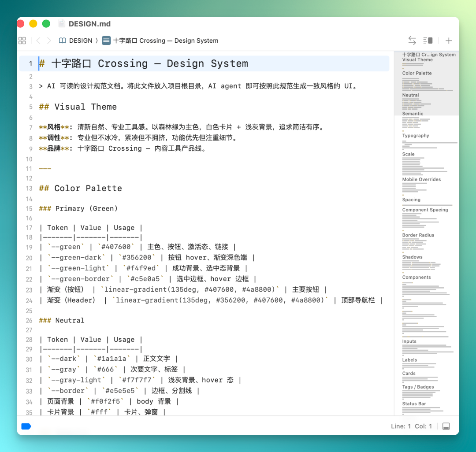Select Components section in minimap
476x452 pixels.
[416, 277]
